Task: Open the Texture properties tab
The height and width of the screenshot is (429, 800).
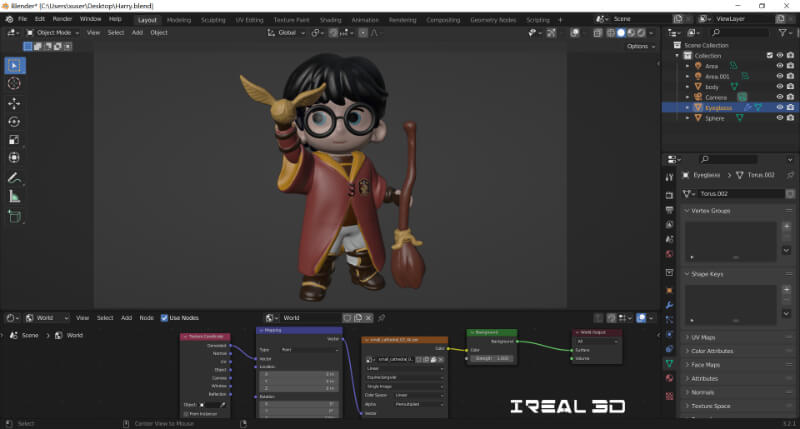Action: point(669,396)
